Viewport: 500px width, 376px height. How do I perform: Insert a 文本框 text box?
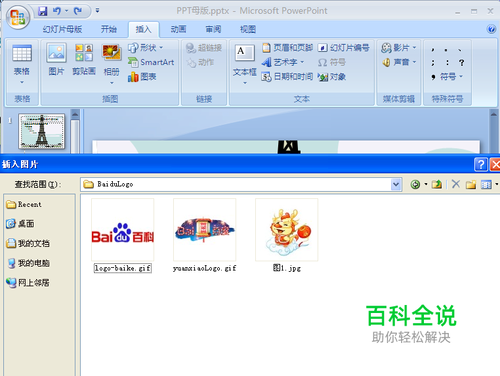[x=245, y=61]
